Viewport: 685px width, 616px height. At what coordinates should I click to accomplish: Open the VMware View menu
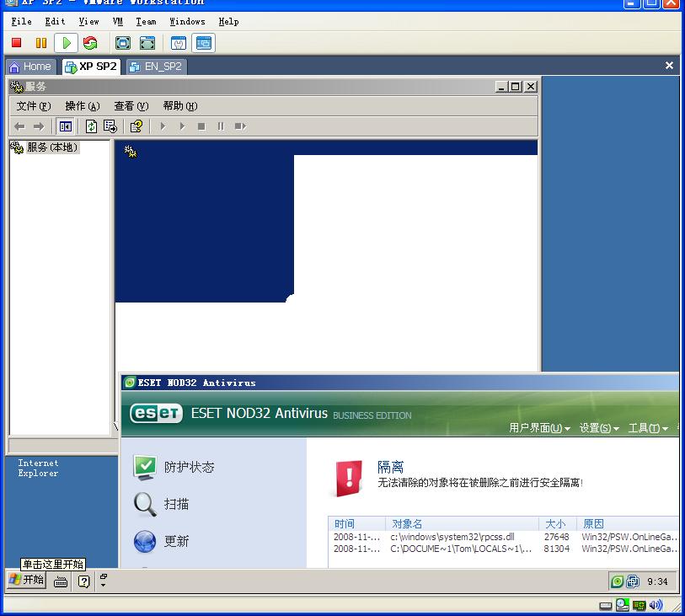[88, 21]
